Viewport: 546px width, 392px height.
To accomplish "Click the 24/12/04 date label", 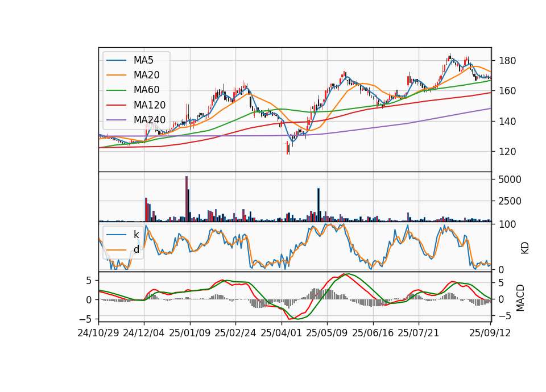I will [144, 333].
